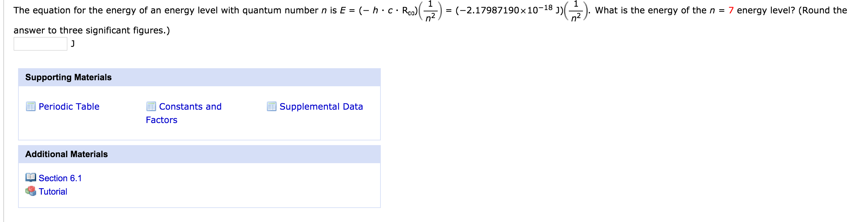The height and width of the screenshot is (222, 868).
Task: Click the word Factors on the link's second line
Action: coord(161,120)
